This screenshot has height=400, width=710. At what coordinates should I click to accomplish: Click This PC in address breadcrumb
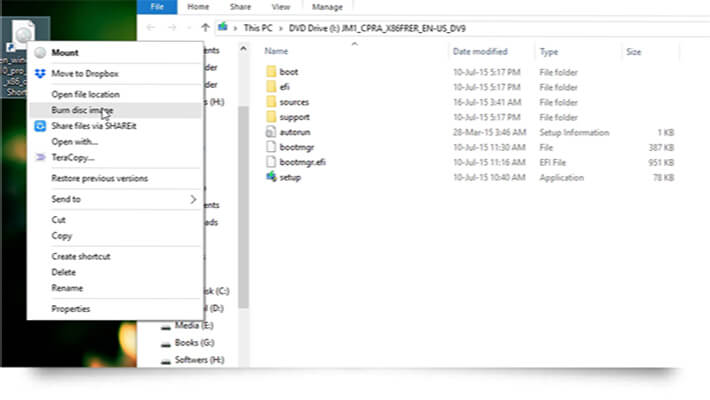click(258, 28)
